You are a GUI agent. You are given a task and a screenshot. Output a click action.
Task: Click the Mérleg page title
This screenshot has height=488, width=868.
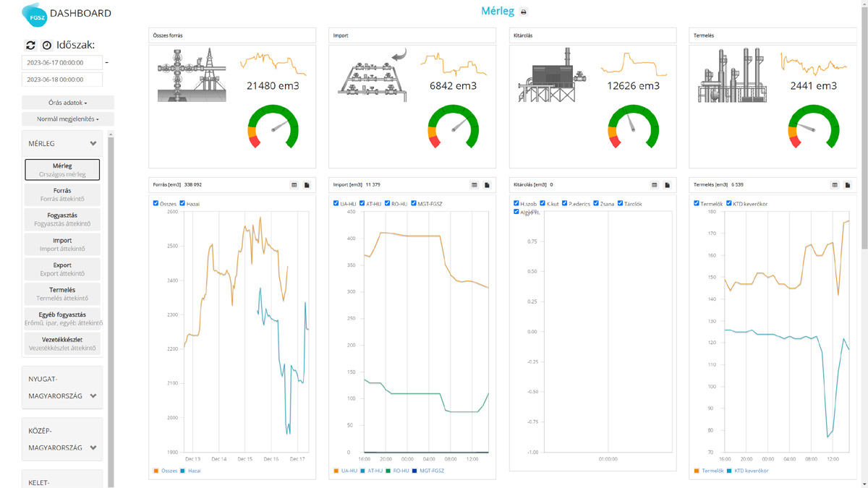coord(498,12)
